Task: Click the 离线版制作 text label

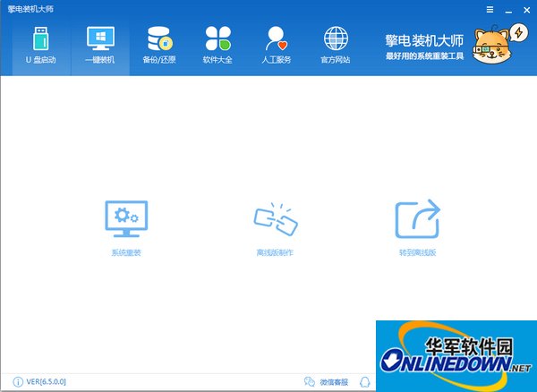Action: pyautogui.click(x=275, y=252)
